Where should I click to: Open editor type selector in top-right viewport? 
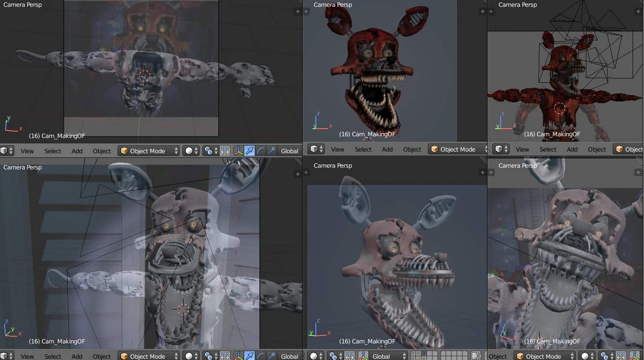pos(501,149)
